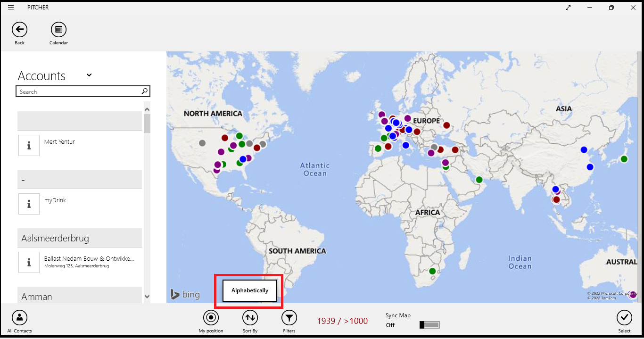644x339 pixels.
Task: Toggle the Sync Map switch
Action: pyautogui.click(x=429, y=325)
